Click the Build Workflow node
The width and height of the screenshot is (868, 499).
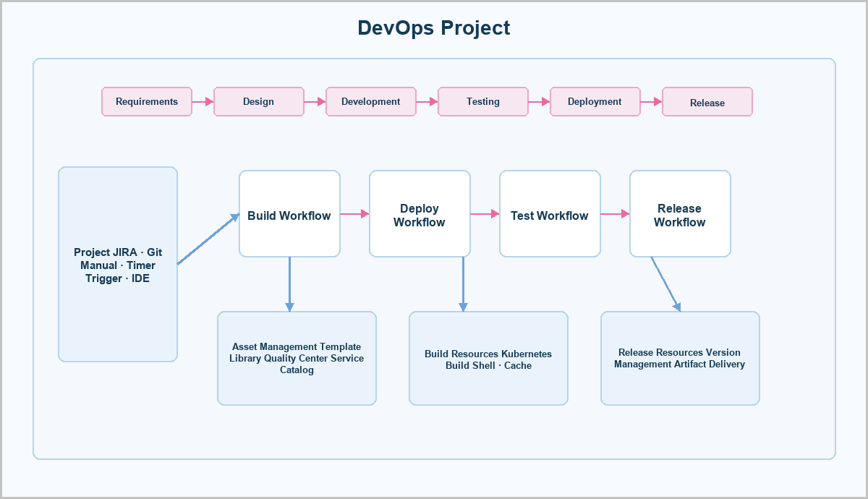(x=289, y=214)
